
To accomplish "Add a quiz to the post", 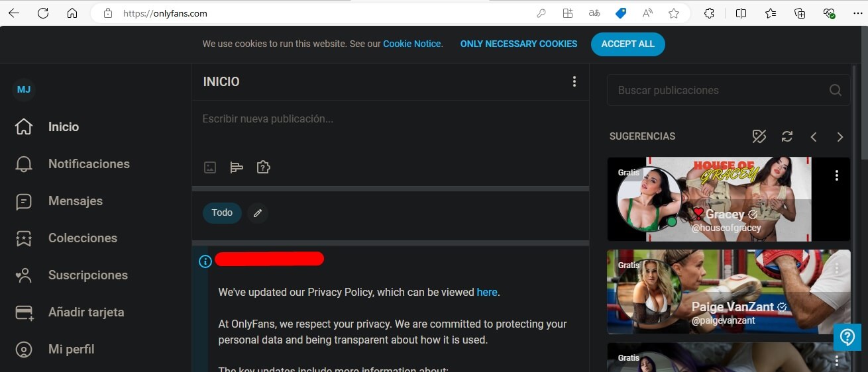I will (x=263, y=167).
